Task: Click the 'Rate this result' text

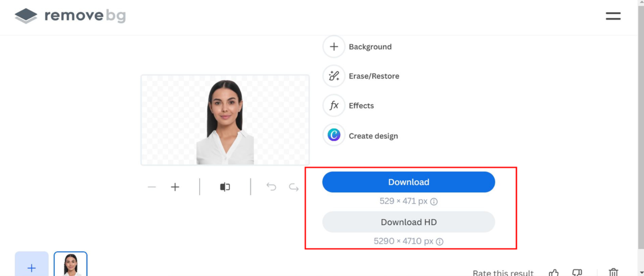Action: tap(503, 273)
